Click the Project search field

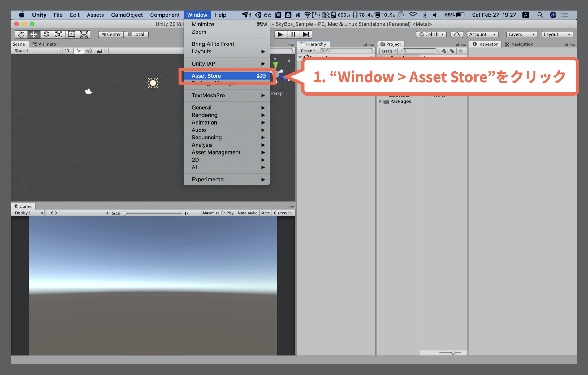point(419,51)
